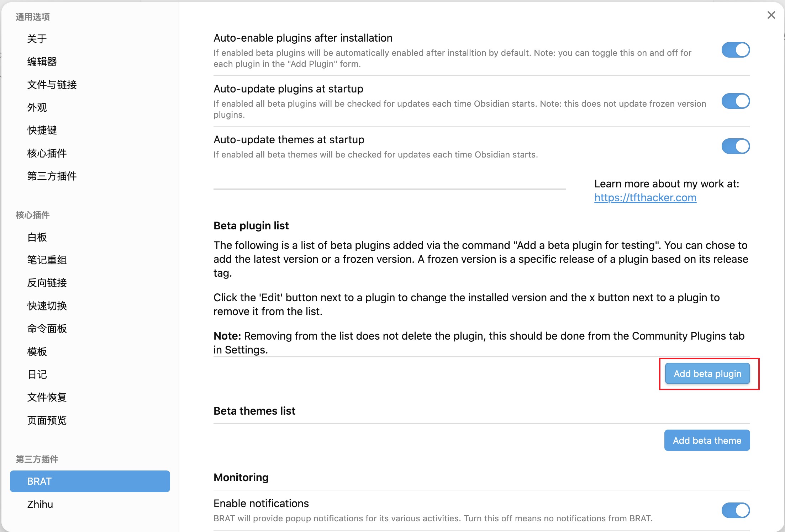785x532 pixels.
Task: Open the 快捷键 settings tab
Action: 42,130
